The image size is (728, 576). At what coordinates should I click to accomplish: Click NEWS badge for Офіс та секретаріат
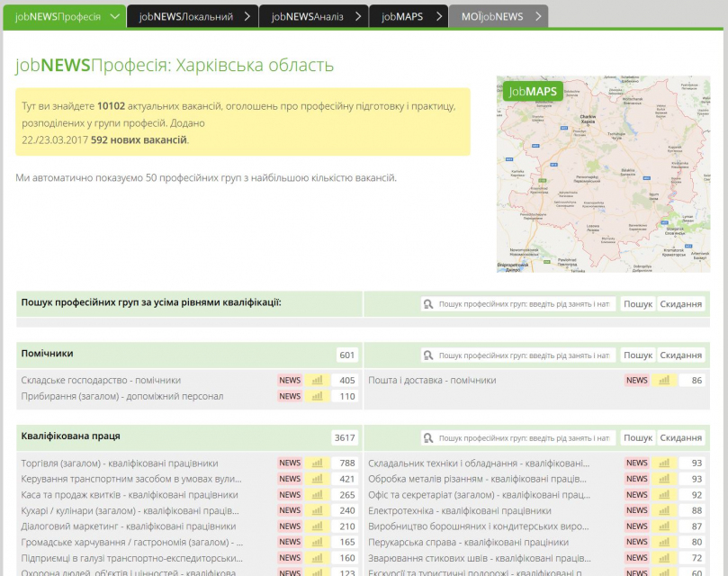(636, 495)
